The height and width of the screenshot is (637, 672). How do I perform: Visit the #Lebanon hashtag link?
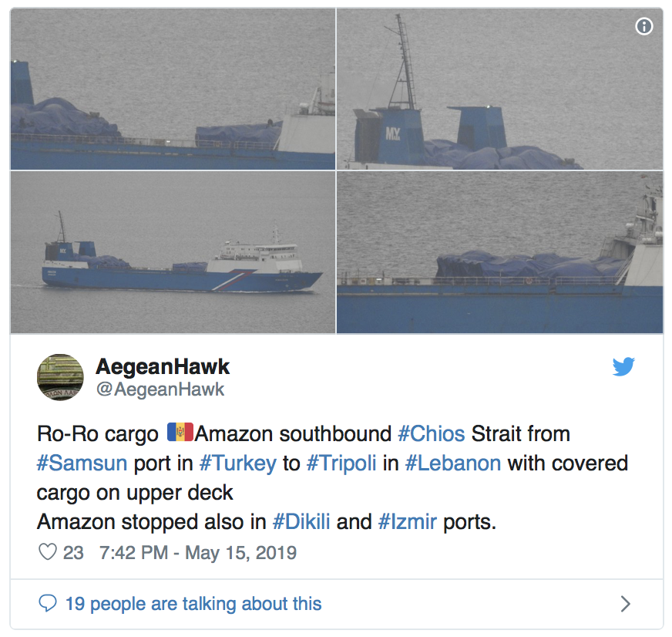[x=453, y=463]
